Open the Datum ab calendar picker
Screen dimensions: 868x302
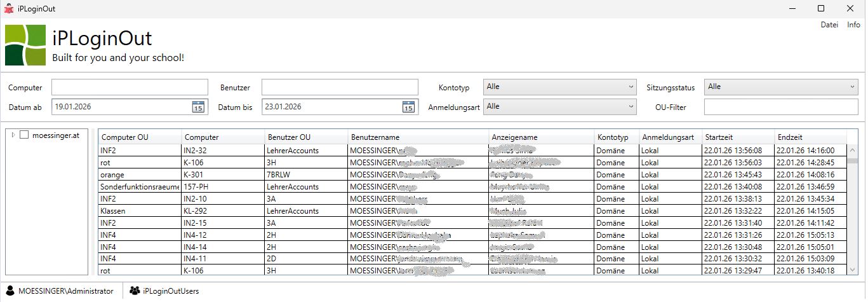(198, 107)
